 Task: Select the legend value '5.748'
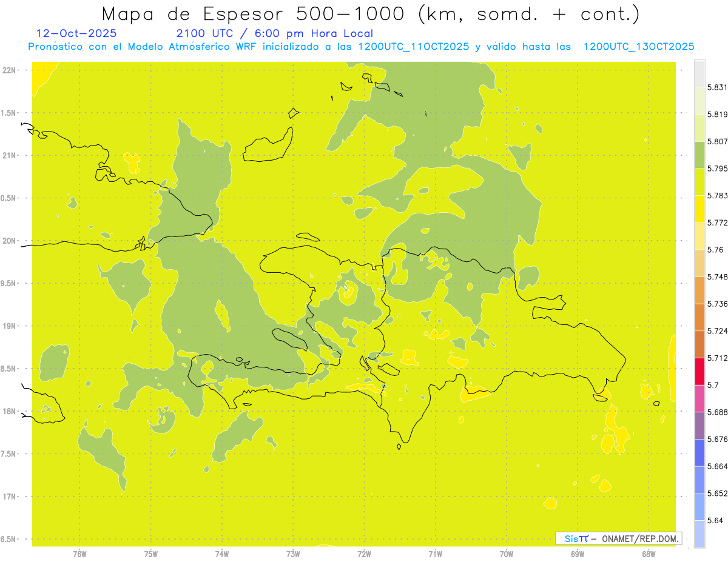click(718, 276)
